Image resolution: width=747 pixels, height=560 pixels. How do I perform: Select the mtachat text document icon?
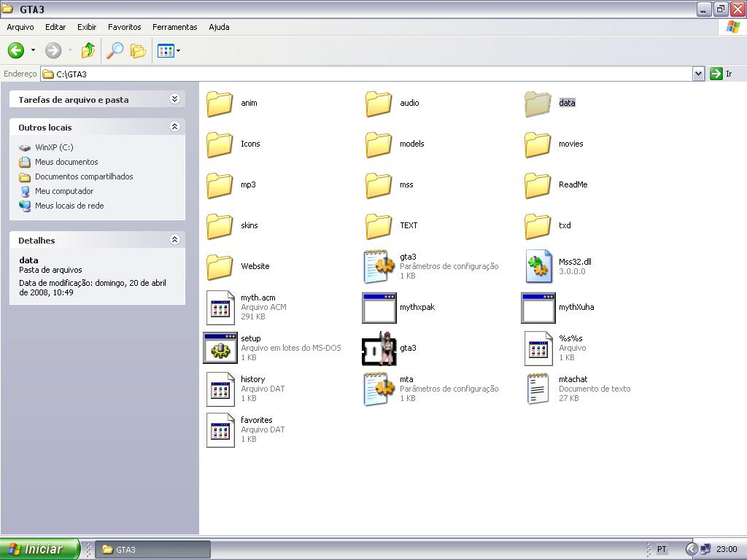coord(538,389)
